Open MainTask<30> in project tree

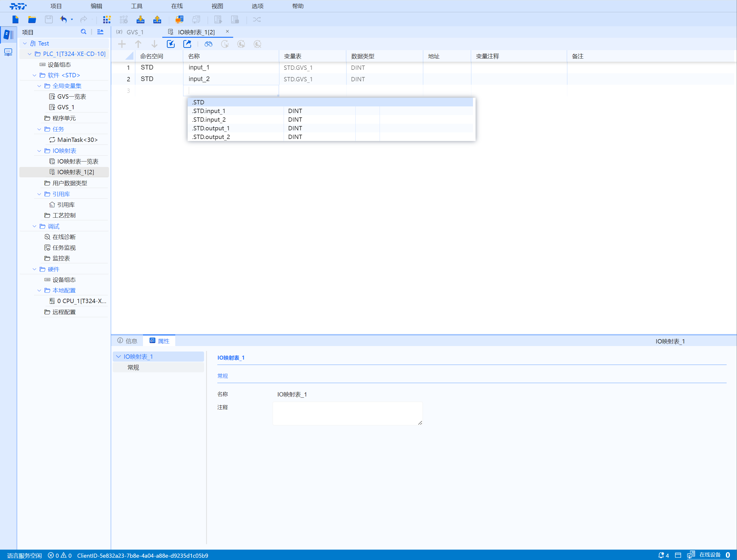point(77,140)
